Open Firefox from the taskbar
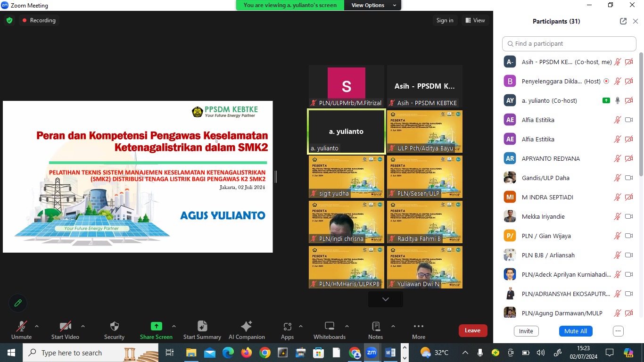 click(x=246, y=353)
